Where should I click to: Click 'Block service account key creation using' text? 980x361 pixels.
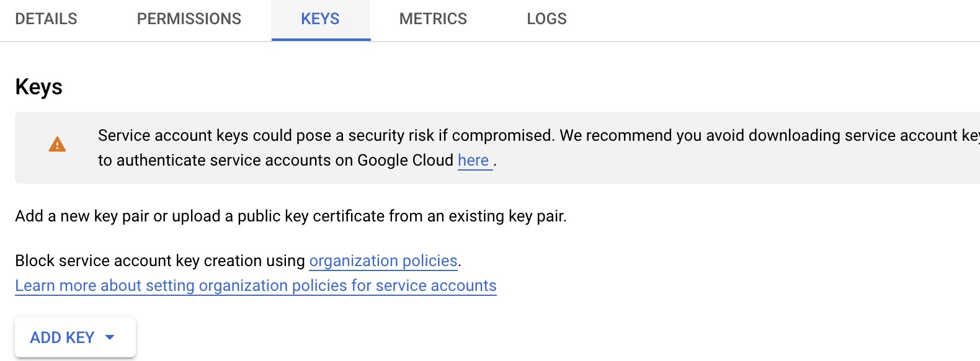[160, 261]
